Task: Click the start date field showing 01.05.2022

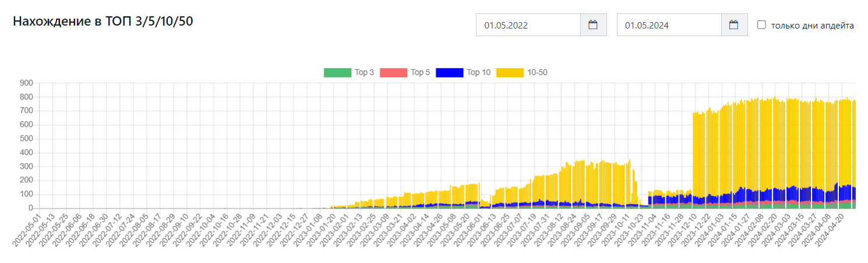Action: [528, 25]
